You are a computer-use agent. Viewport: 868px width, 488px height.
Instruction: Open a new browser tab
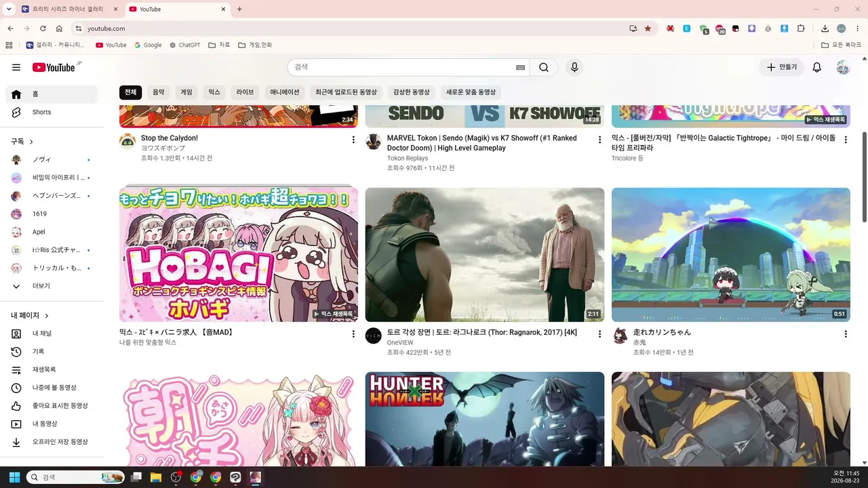(x=239, y=9)
